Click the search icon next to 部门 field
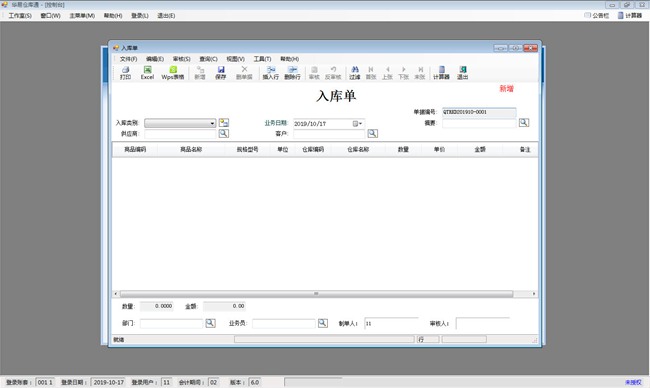The image size is (650, 388). coord(210,323)
